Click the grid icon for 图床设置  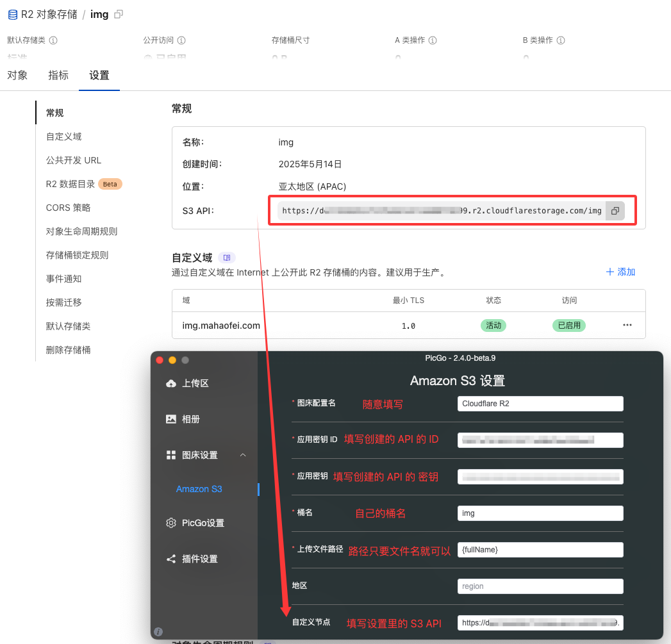(x=171, y=456)
